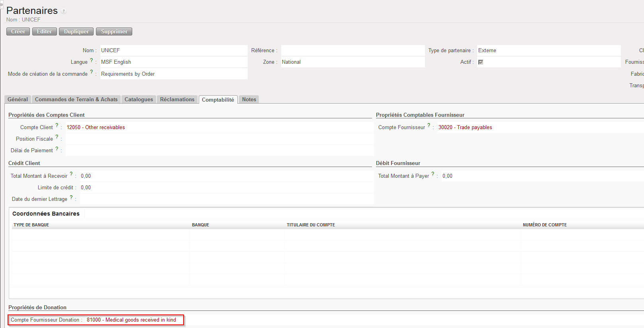Click help mark next to Délai de Paiement

(57, 149)
